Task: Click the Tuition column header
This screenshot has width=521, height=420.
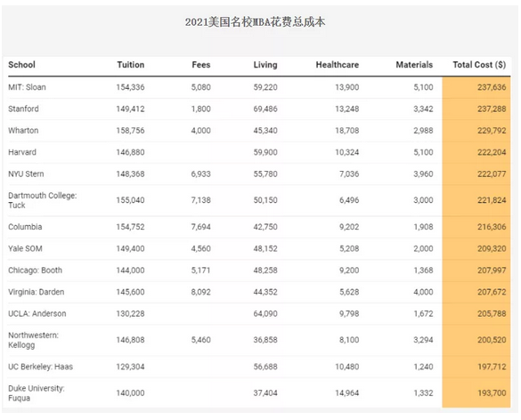Action: tap(131, 65)
